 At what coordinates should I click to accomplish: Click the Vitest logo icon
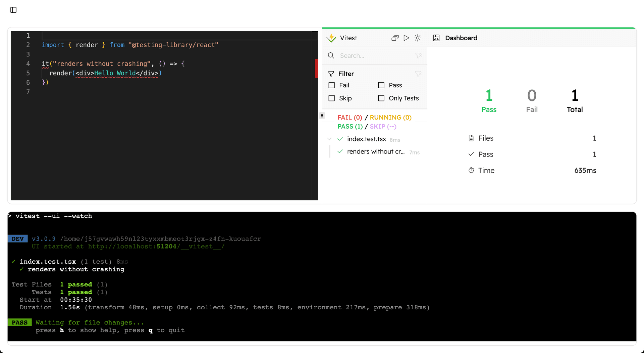[331, 38]
